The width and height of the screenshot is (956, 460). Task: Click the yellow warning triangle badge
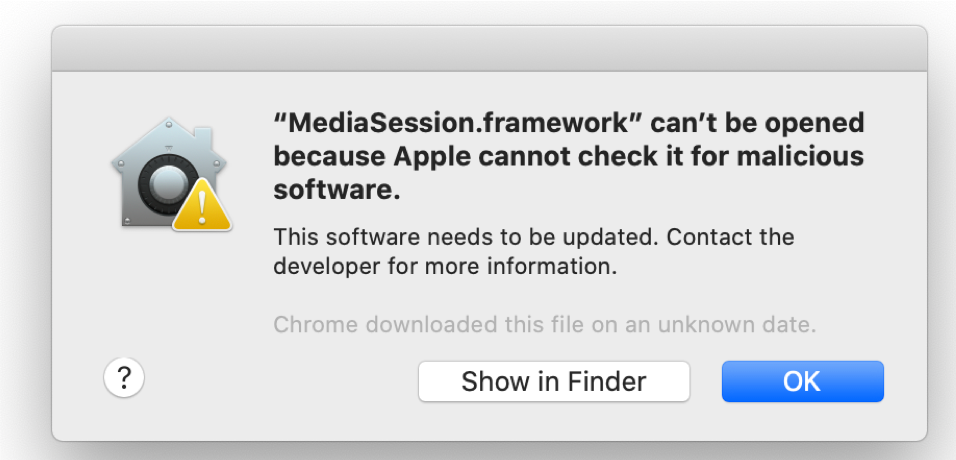click(202, 206)
